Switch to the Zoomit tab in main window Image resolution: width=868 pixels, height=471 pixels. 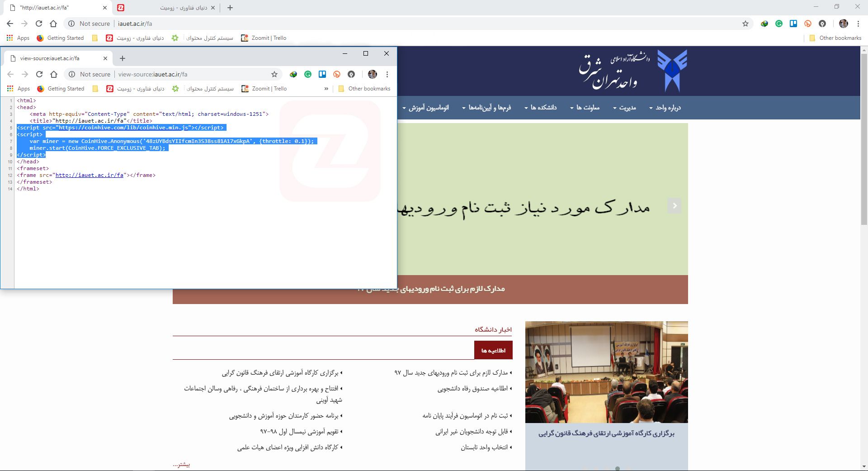[165, 8]
